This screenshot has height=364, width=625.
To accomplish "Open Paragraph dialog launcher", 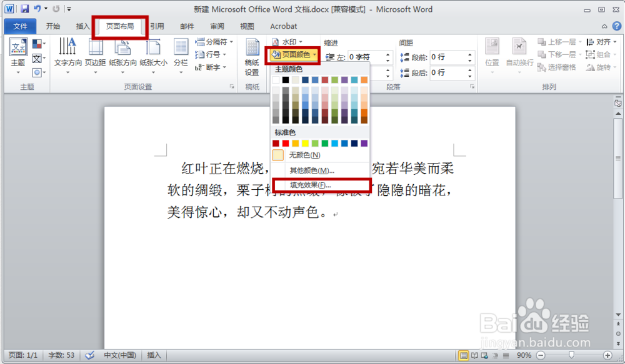I will 472,86.
